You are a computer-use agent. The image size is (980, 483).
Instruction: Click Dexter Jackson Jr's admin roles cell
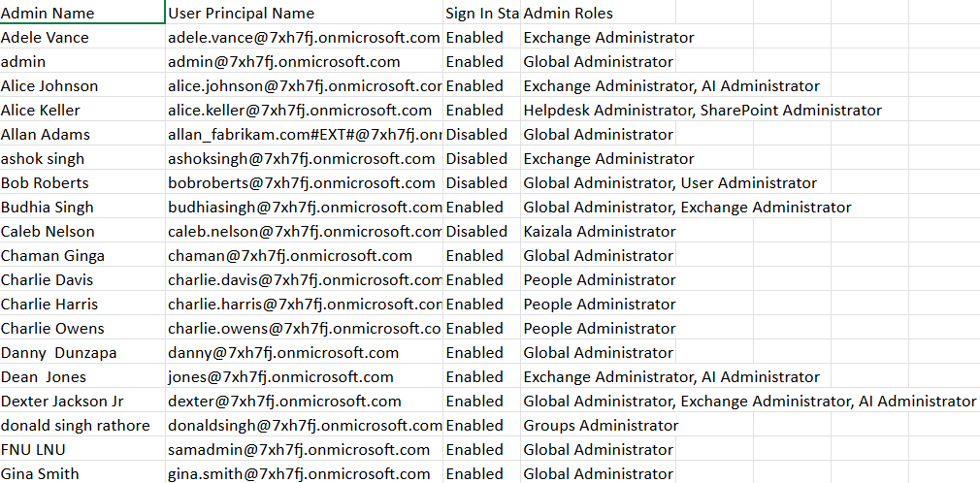(x=749, y=402)
